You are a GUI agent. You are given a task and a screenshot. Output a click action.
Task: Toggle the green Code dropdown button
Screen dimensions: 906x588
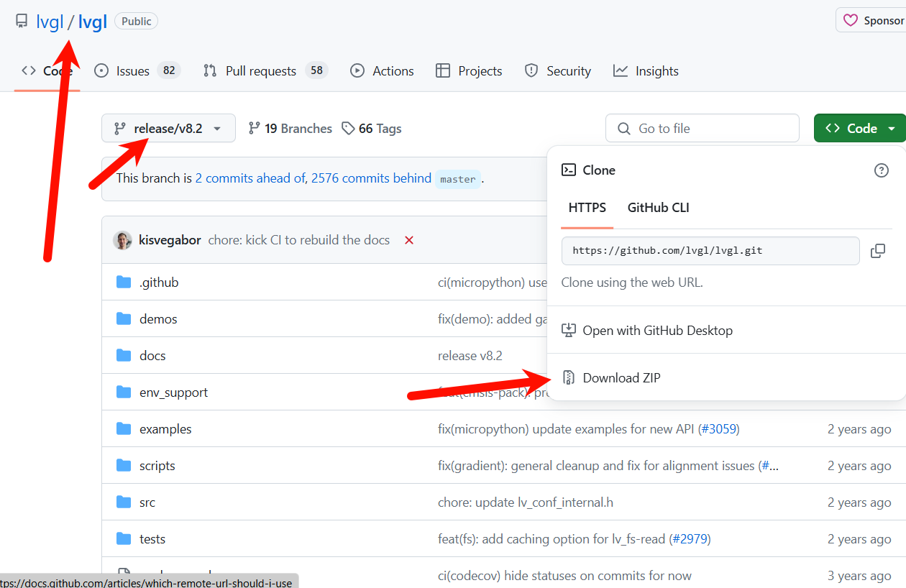pyautogui.click(x=861, y=128)
